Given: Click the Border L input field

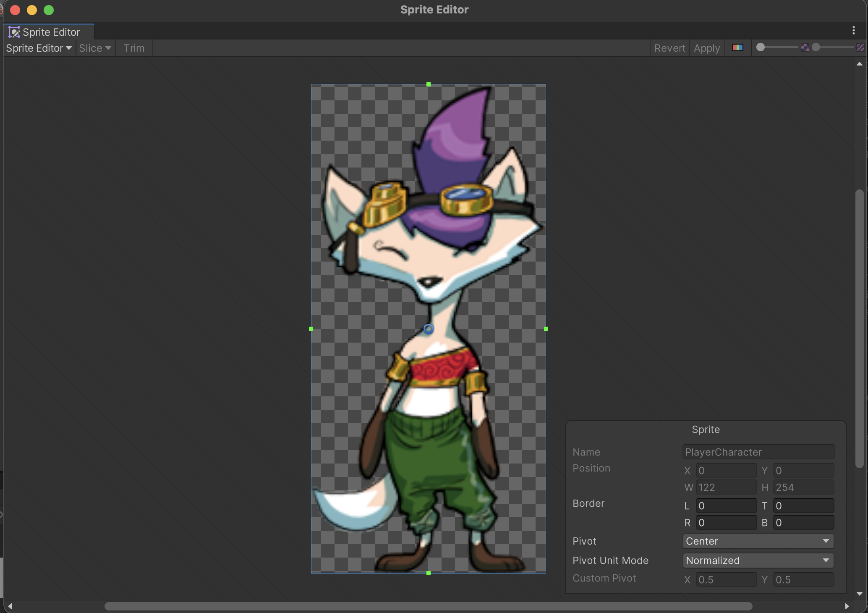Looking at the screenshot, I should (x=726, y=506).
